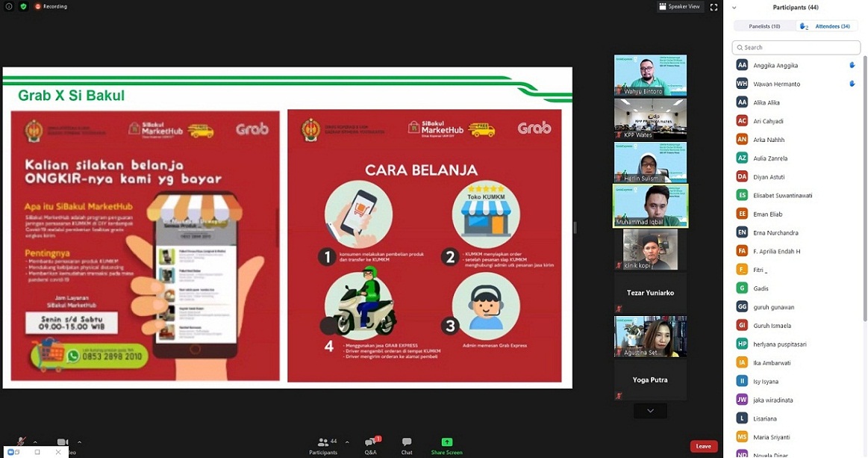Image resolution: width=868 pixels, height=458 pixels.
Task: Switch layout using Speaker View button
Action: [678, 7]
